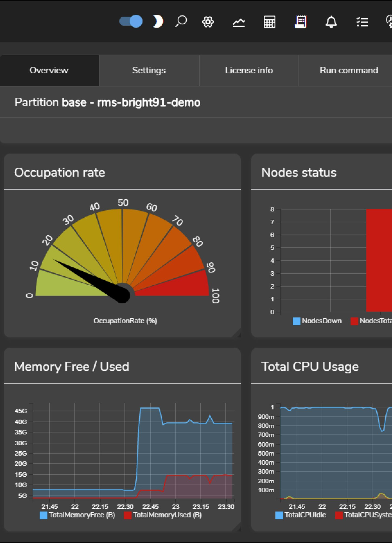This screenshot has height=543, width=392.
Task: Open the monitoring line chart icon
Action: pos(239,22)
